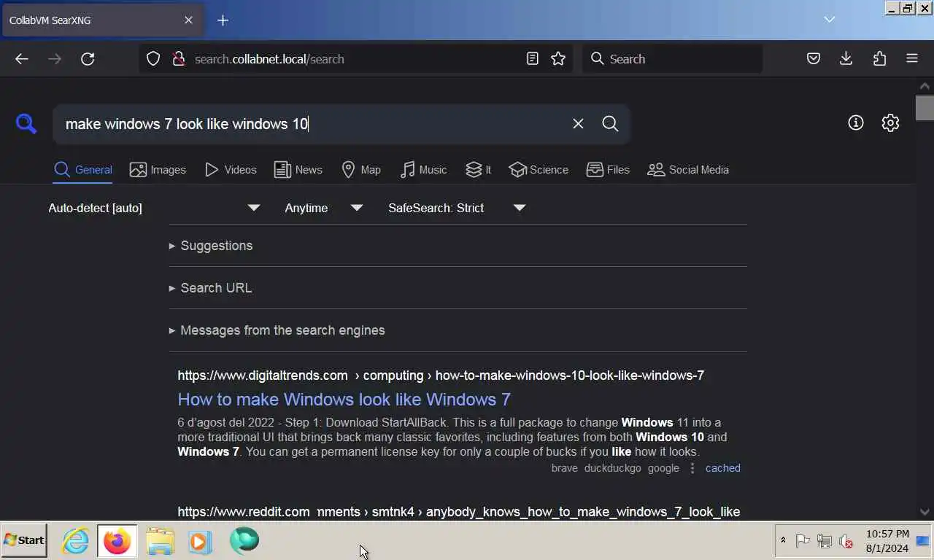
Task: Open SearXNG preferences gear
Action: [x=890, y=123]
